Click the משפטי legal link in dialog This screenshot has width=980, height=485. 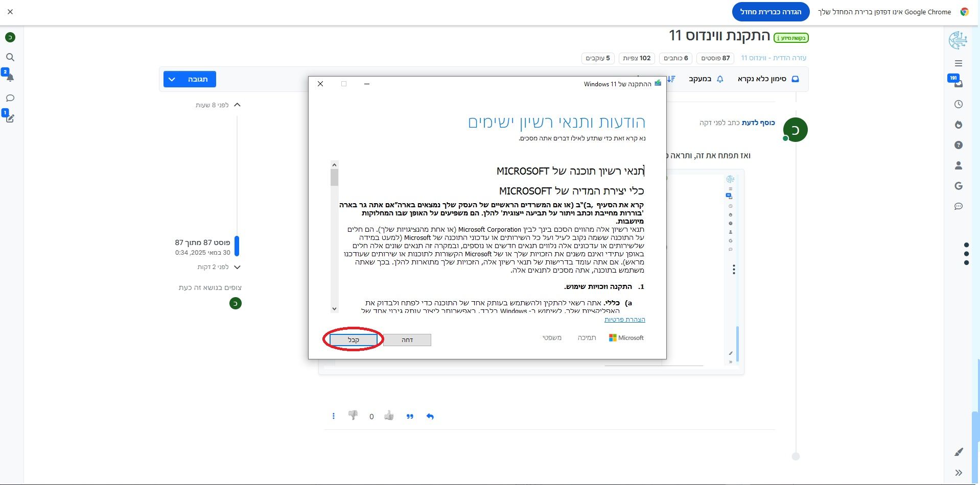click(552, 338)
